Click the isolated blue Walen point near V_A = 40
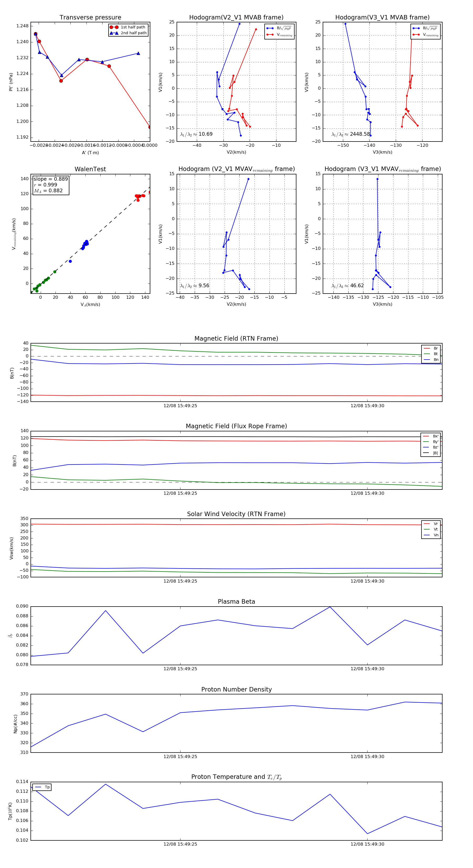The image size is (473, 868). point(70,261)
